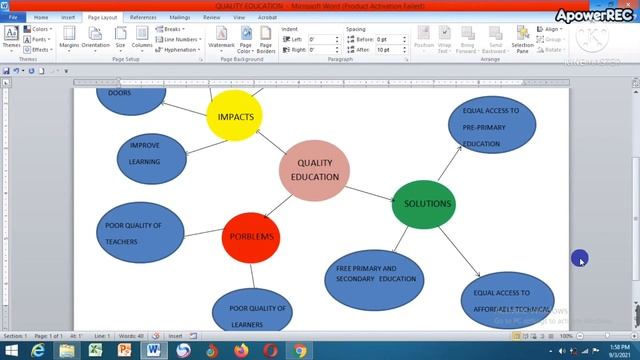Open the Customize Quick Access Toolbar arrow
The width and height of the screenshot is (640, 360).
coord(66,71)
